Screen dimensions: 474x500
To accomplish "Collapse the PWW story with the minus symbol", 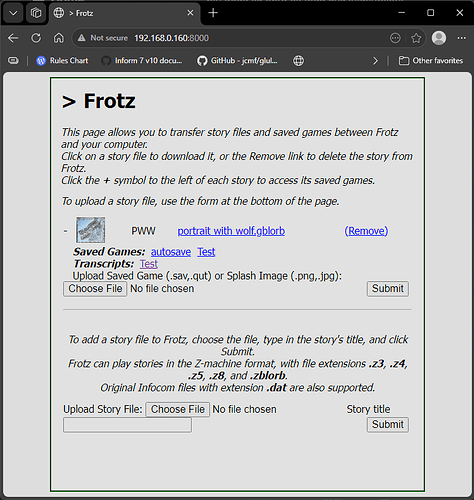I will [65, 231].
